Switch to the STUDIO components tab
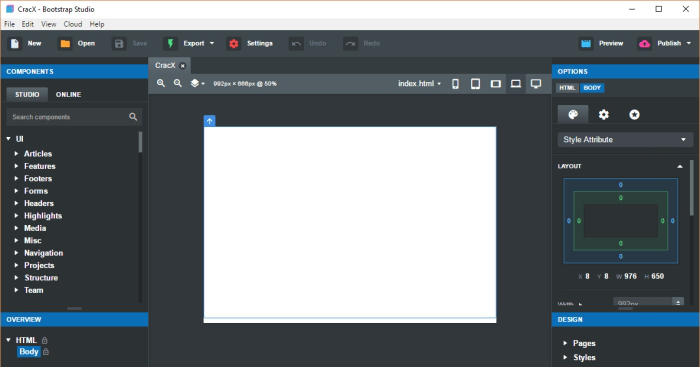The image size is (700, 381). (x=27, y=95)
